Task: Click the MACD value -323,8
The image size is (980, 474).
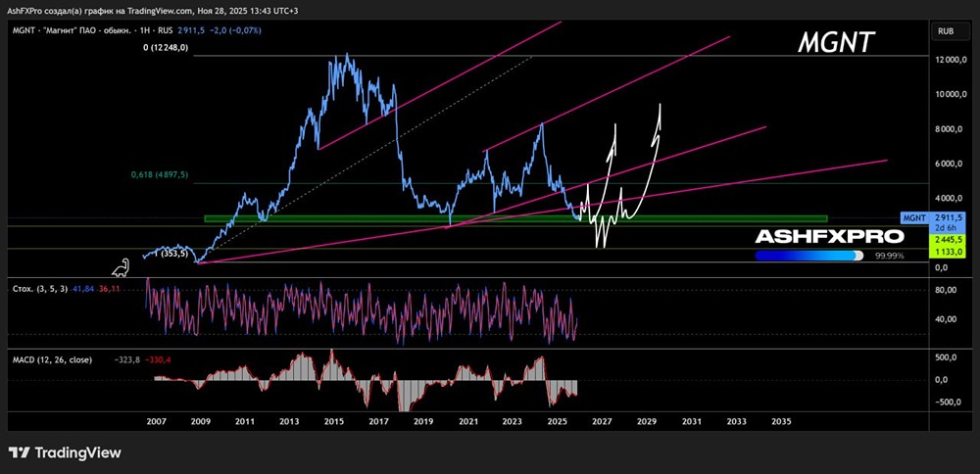Action: coord(126,360)
